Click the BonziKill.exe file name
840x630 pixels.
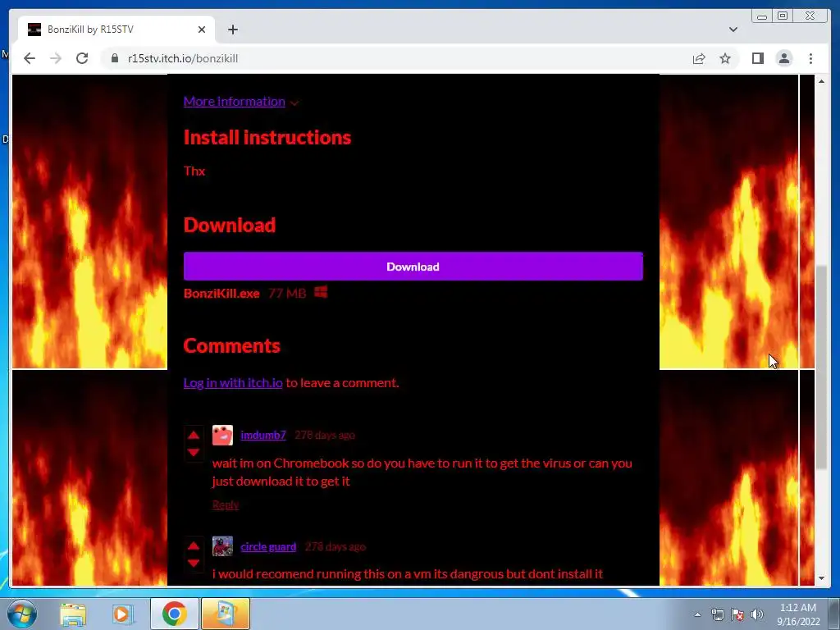click(x=221, y=293)
